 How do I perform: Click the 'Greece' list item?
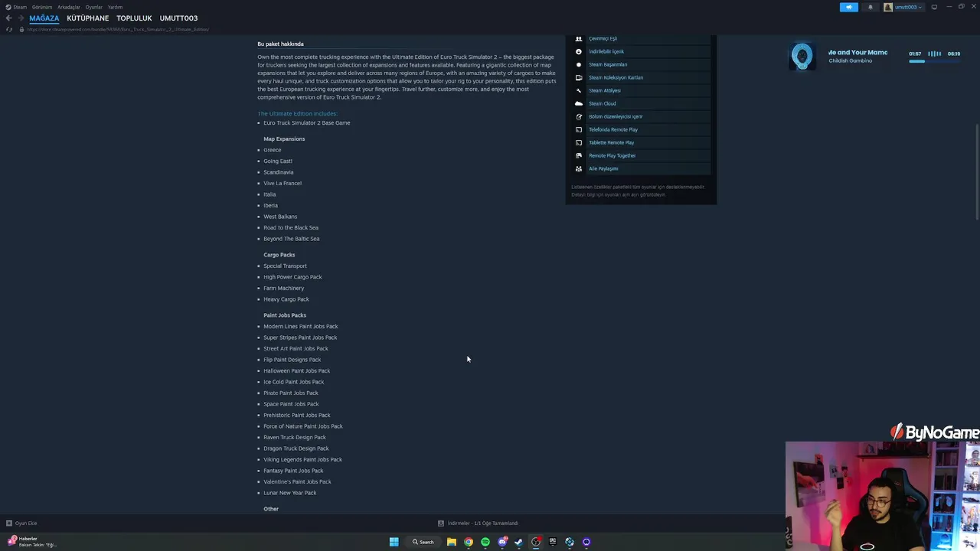coord(273,150)
